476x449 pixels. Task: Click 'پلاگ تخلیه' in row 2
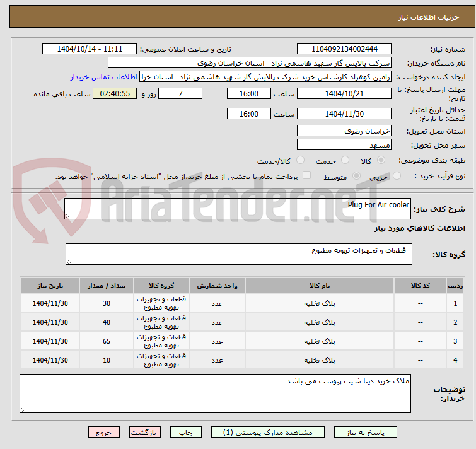click(320, 322)
